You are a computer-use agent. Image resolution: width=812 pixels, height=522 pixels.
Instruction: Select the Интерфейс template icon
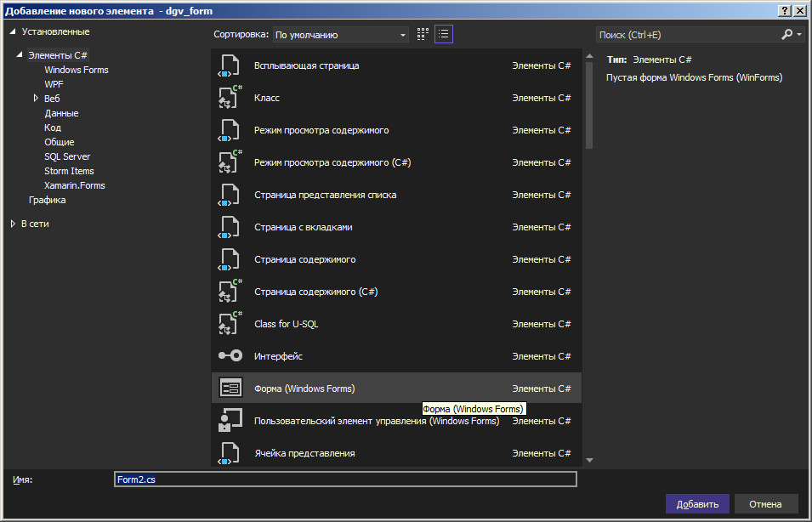[x=230, y=355]
